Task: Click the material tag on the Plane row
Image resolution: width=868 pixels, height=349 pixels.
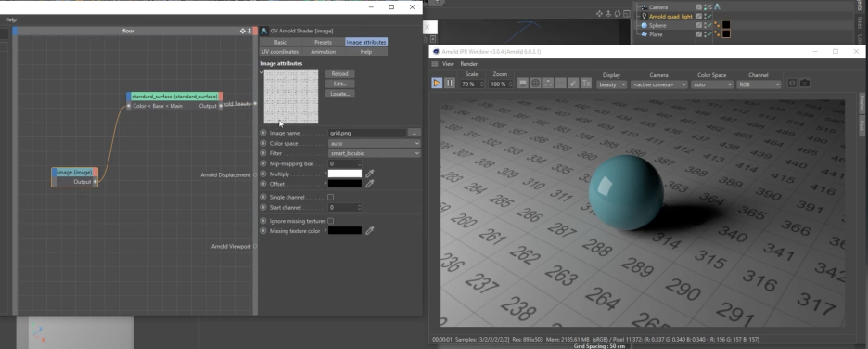Action: (x=717, y=33)
